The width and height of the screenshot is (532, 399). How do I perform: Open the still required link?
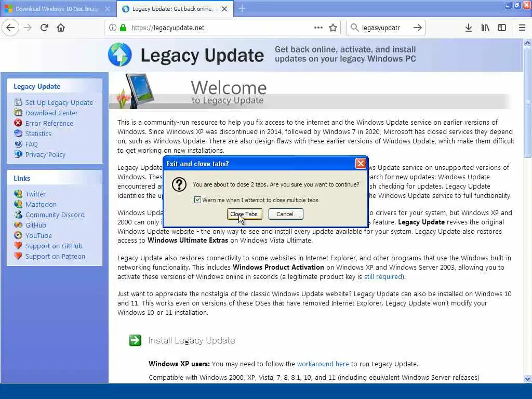(x=383, y=277)
